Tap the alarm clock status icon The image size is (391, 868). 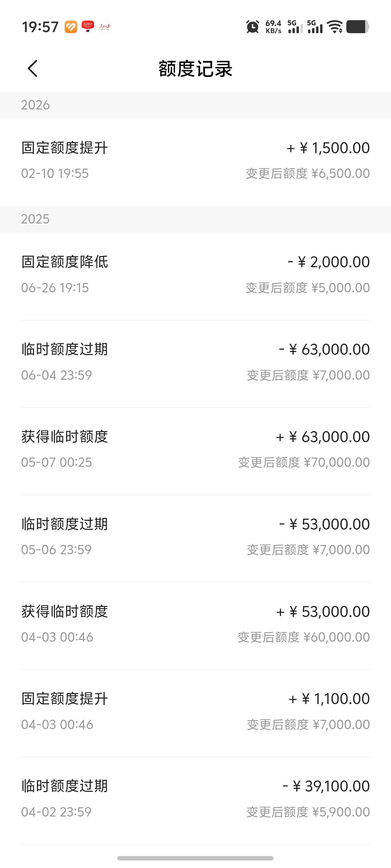[252, 27]
